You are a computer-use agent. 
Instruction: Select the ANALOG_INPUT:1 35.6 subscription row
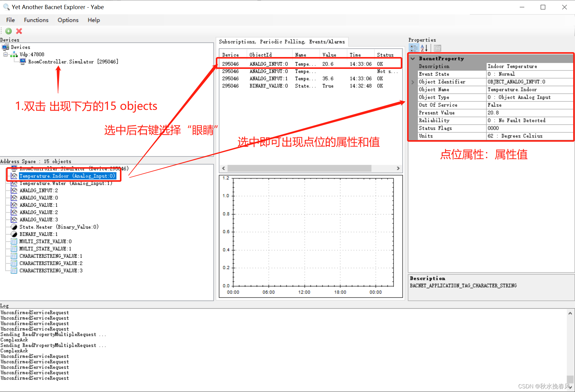point(310,79)
